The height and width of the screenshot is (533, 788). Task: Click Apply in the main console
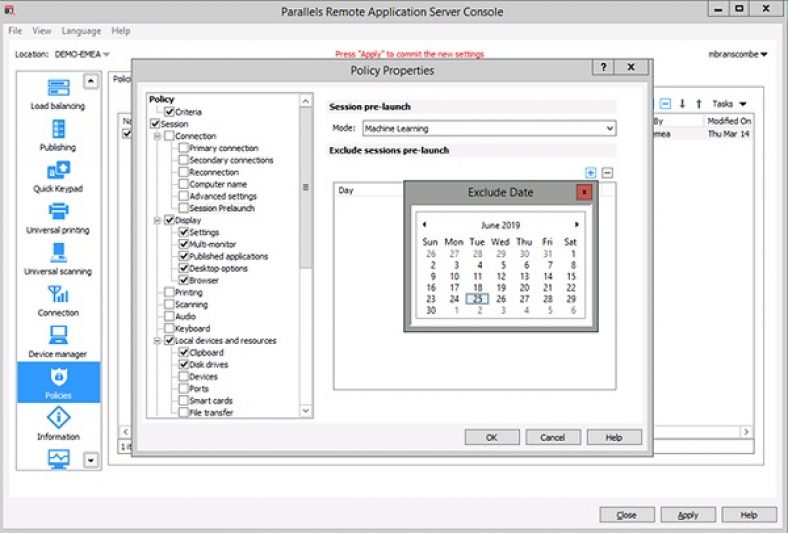[688, 515]
